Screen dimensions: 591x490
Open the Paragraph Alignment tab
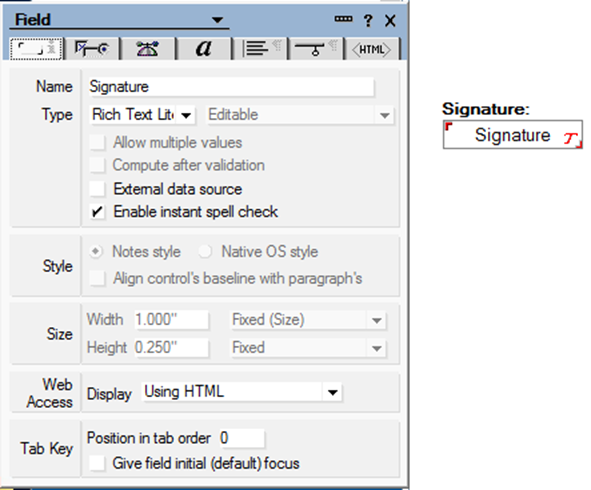pyautogui.click(x=260, y=49)
